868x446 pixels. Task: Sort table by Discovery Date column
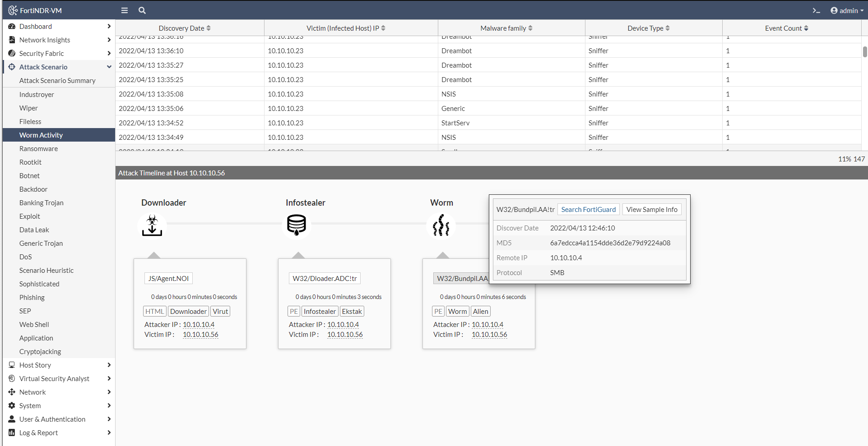pyautogui.click(x=185, y=28)
